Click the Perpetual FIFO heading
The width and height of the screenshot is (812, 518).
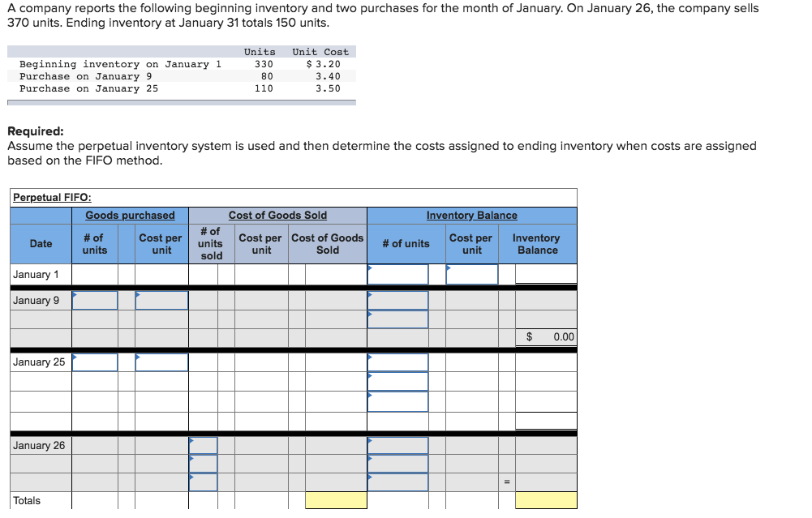click(52, 197)
